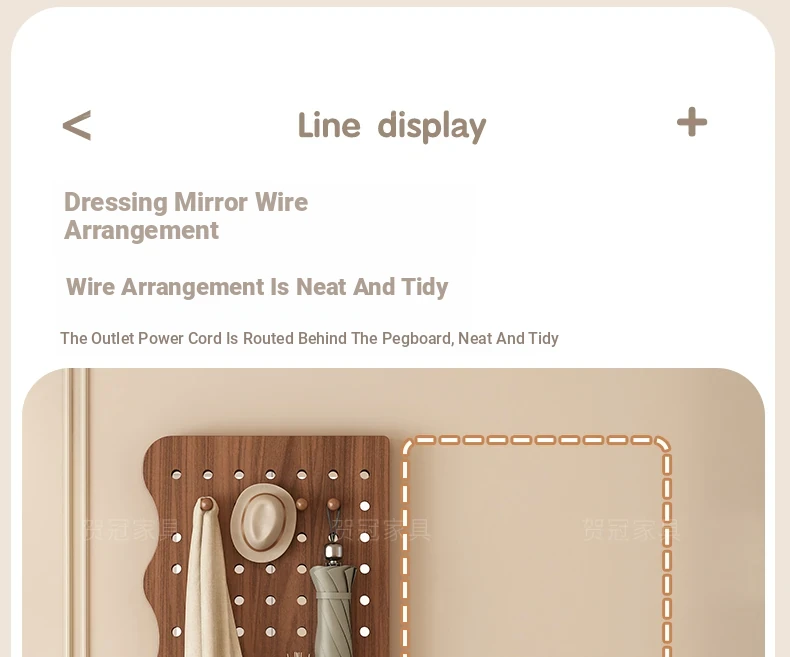Click the orange dashed outline top edge
Screen dimensions: 790x657
click(x=537, y=440)
